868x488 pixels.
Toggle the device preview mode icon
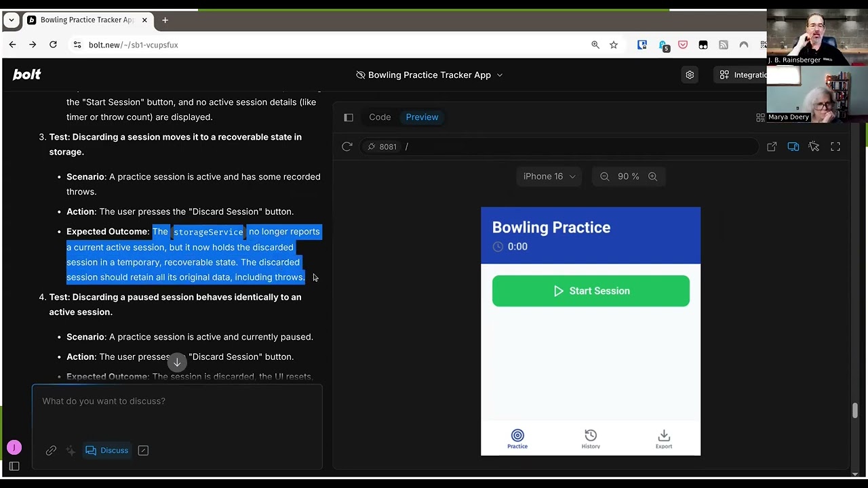tap(793, 146)
